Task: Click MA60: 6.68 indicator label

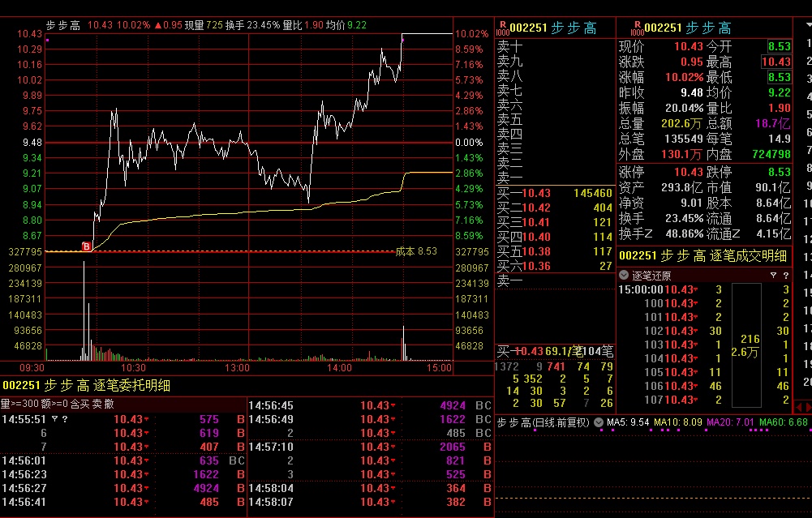Action: coord(784,422)
